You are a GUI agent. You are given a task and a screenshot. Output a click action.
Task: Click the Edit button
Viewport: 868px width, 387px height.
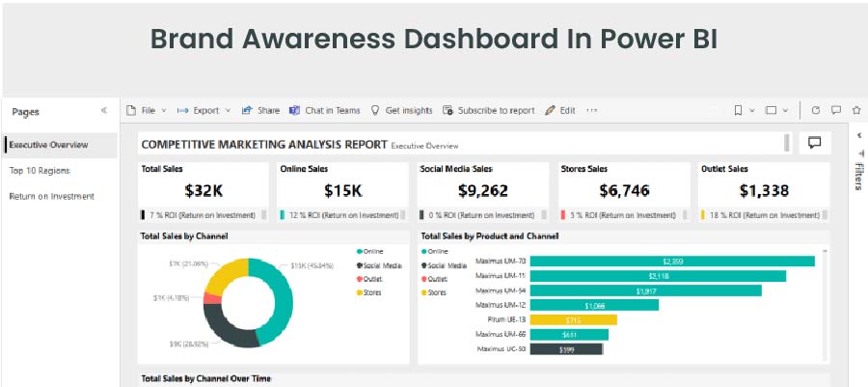tap(560, 111)
